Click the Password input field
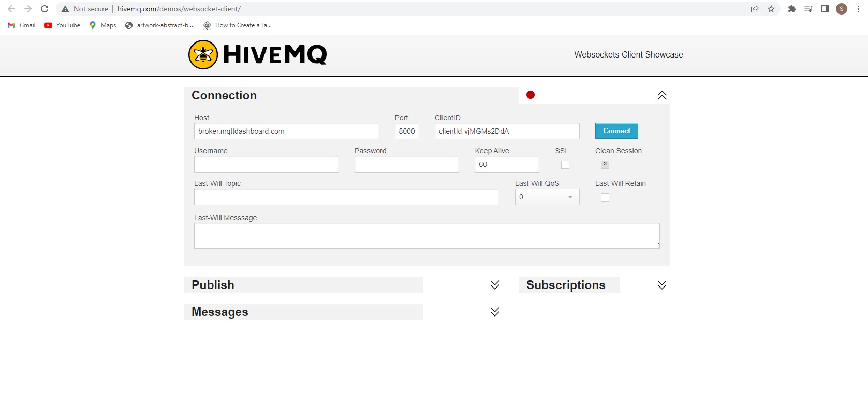Screen dimensions: 868x402 click(407, 164)
